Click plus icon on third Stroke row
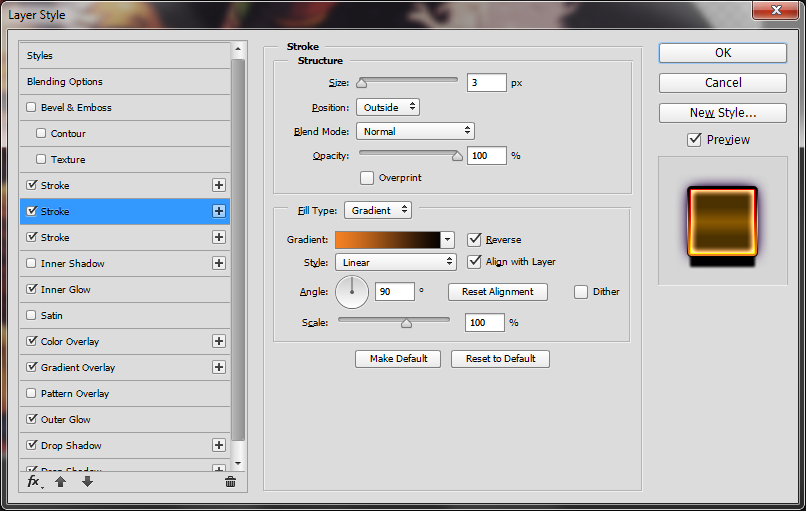Image resolution: width=806 pixels, height=511 pixels. point(218,237)
